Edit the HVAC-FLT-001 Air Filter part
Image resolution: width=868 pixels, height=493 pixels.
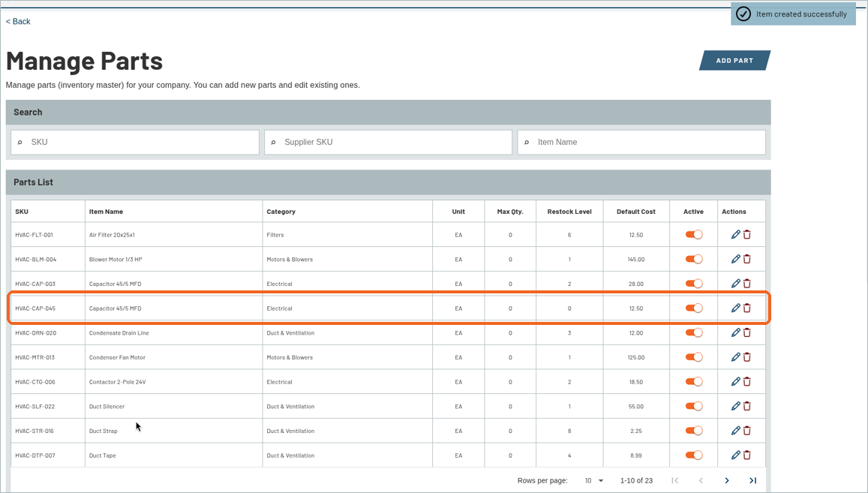(736, 234)
